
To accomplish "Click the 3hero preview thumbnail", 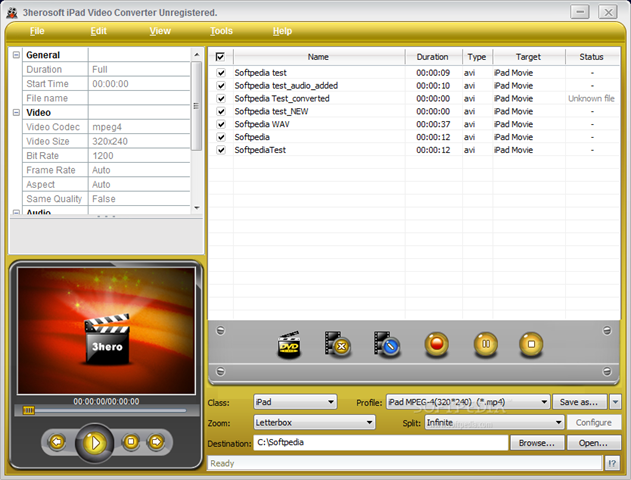I will (106, 331).
